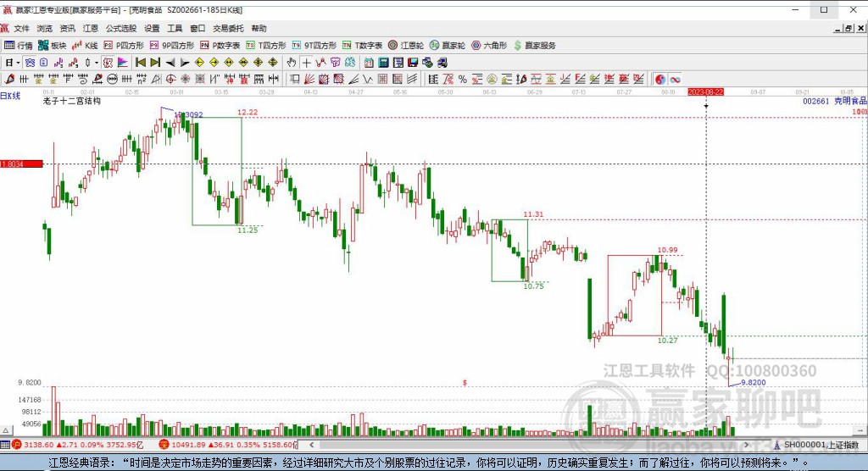Open the 设置 menu
This screenshot has width=868, height=471.
[x=152, y=28]
